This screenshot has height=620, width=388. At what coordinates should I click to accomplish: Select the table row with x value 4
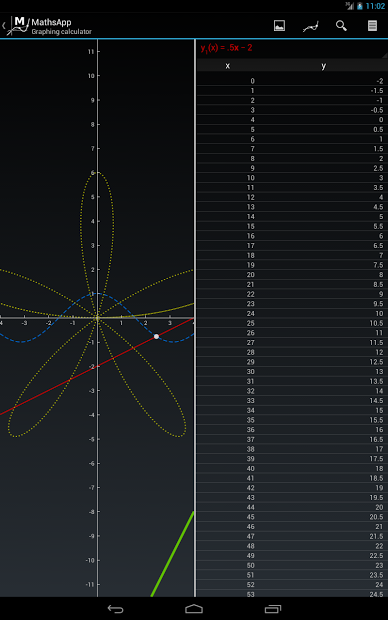click(x=292, y=119)
